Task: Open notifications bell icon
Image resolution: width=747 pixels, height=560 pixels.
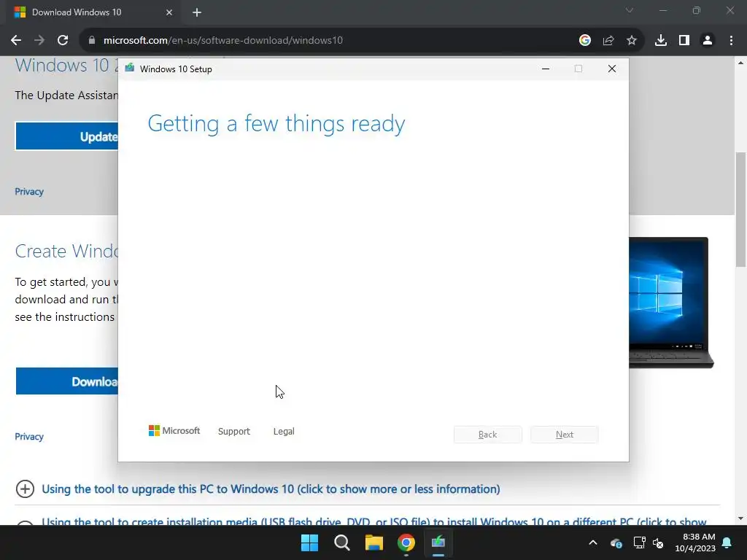Action: pos(727,542)
